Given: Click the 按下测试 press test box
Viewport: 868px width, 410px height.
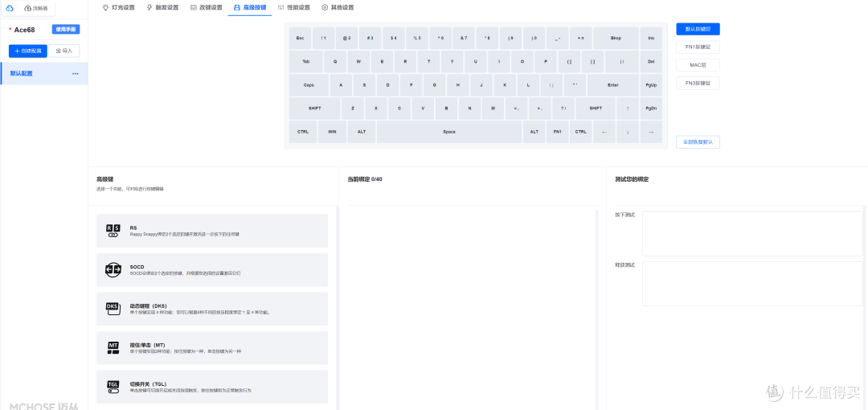Looking at the screenshot, I should point(752,234).
